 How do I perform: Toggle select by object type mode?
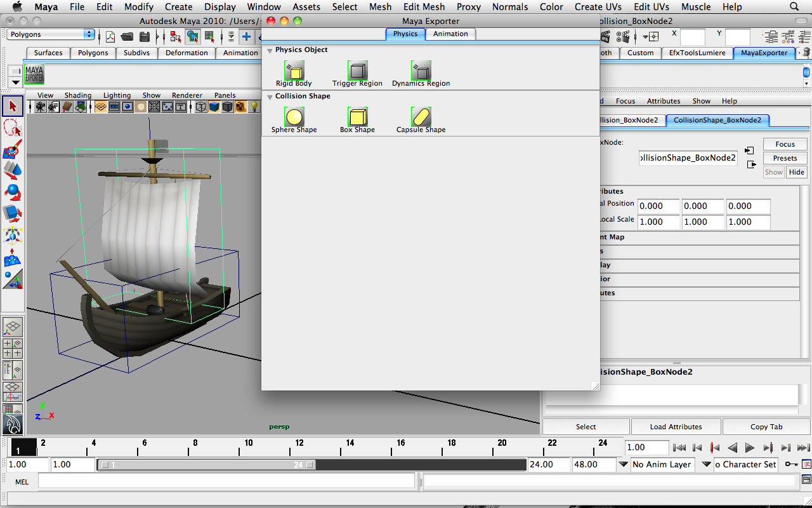pos(192,36)
